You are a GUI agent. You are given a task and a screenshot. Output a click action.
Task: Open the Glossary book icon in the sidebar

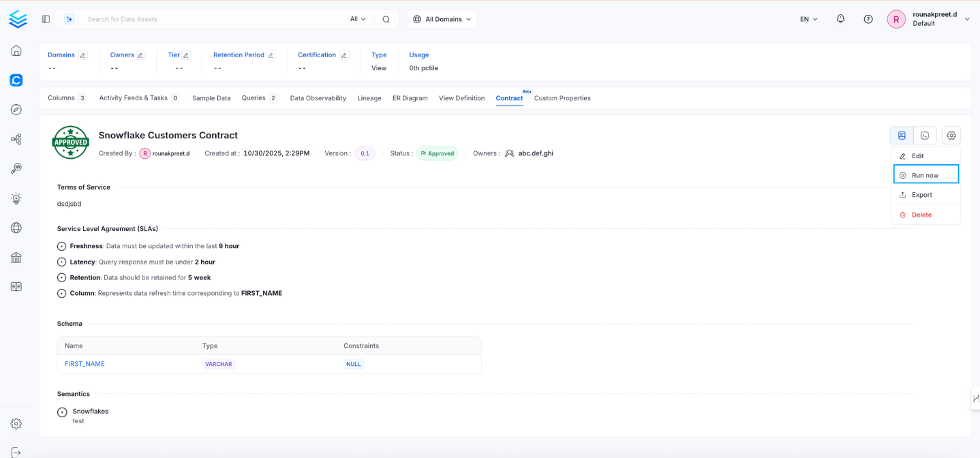tap(16, 286)
